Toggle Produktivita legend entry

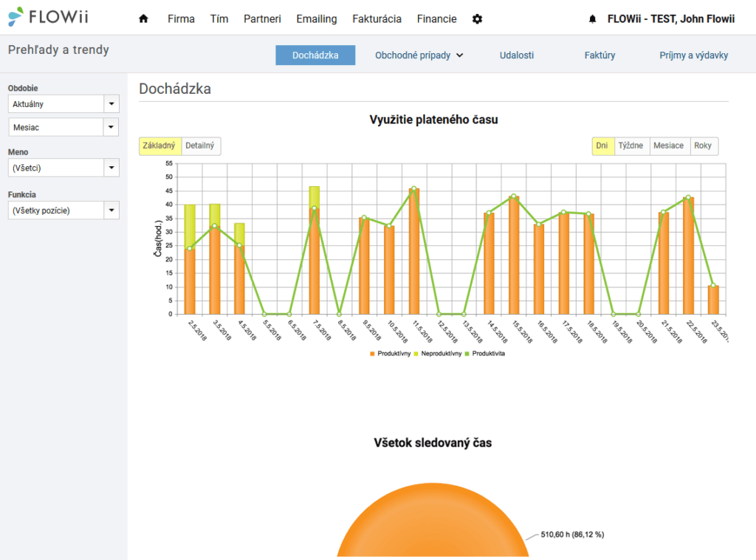click(484, 354)
